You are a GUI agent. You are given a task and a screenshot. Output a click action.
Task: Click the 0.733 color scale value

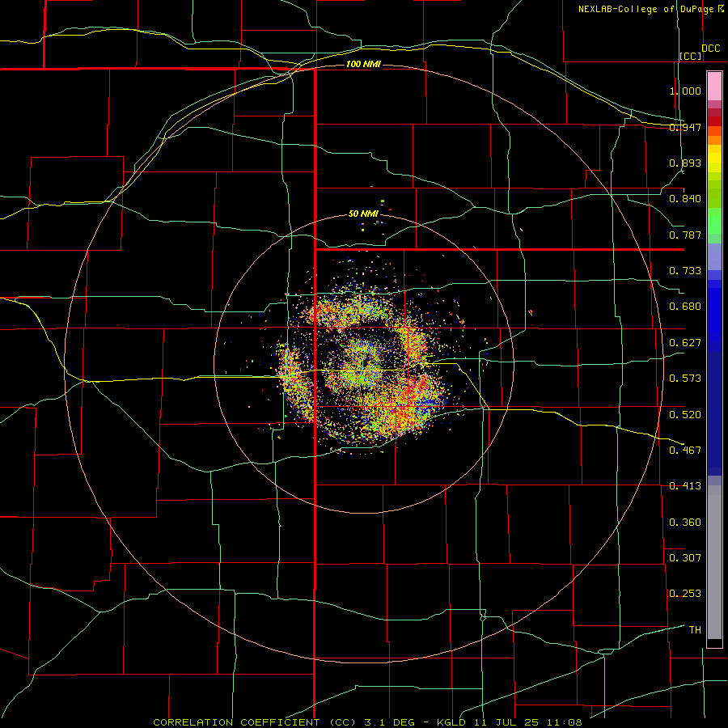coord(685,271)
